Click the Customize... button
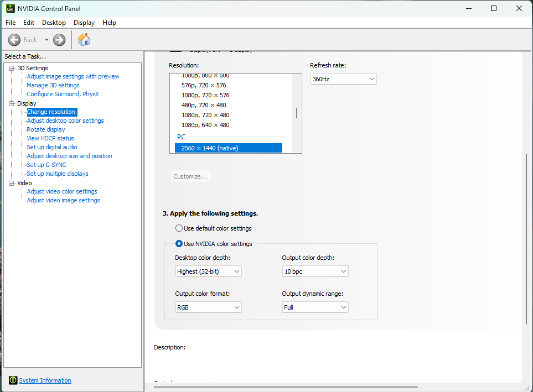The width and height of the screenshot is (533, 392). 190,176
